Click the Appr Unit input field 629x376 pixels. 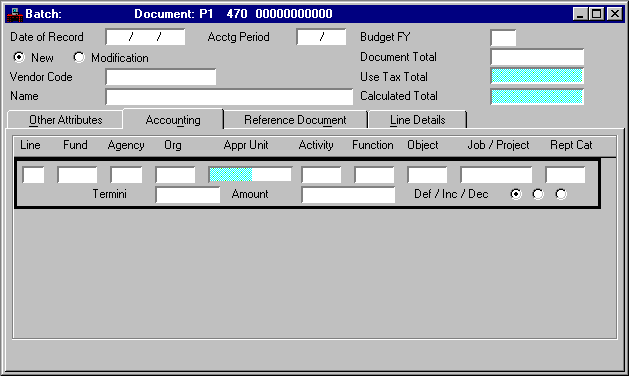250,175
